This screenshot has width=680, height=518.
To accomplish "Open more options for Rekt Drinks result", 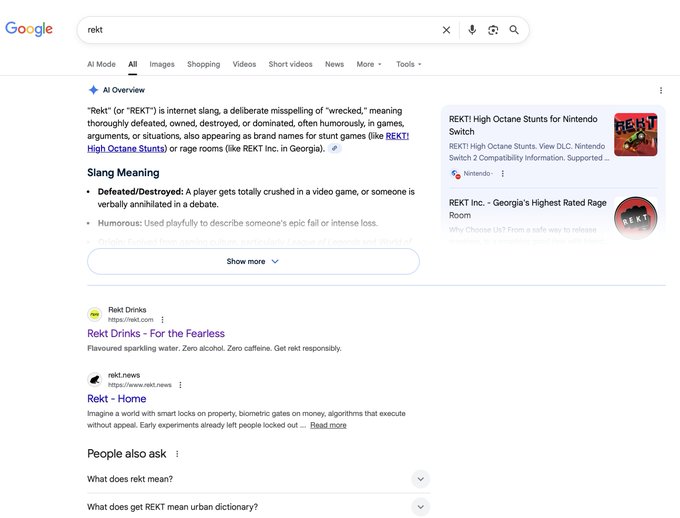I will [x=162, y=320].
